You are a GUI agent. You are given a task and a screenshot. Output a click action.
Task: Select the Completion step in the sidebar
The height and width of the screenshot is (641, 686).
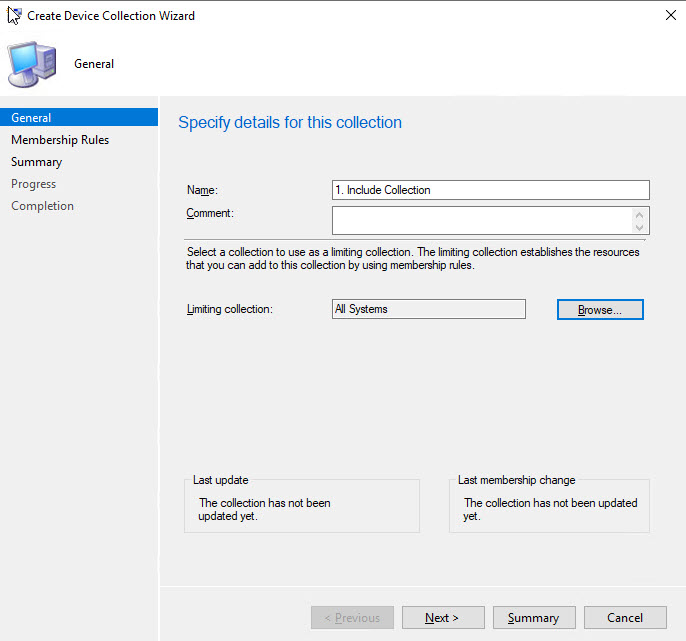(42, 206)
